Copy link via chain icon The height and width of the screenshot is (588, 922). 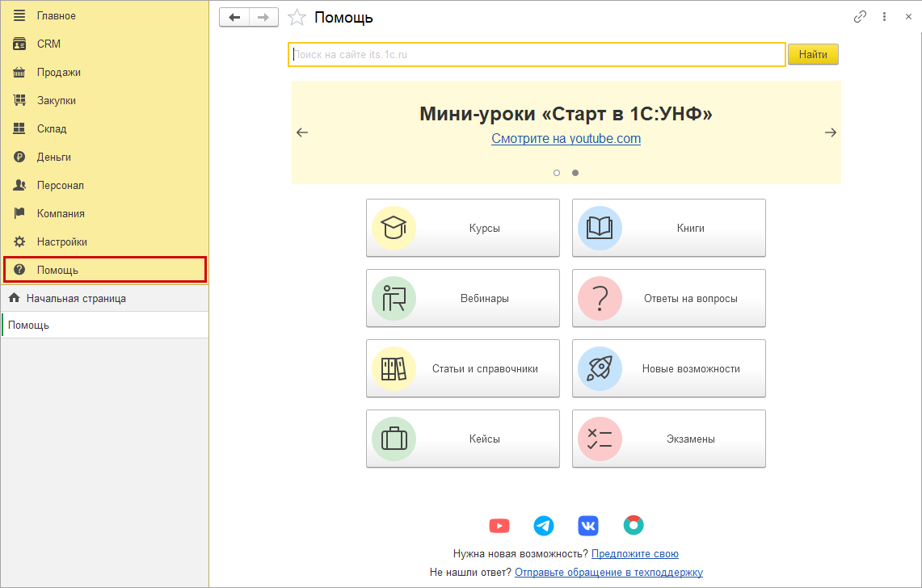click(x=860, y=16)
